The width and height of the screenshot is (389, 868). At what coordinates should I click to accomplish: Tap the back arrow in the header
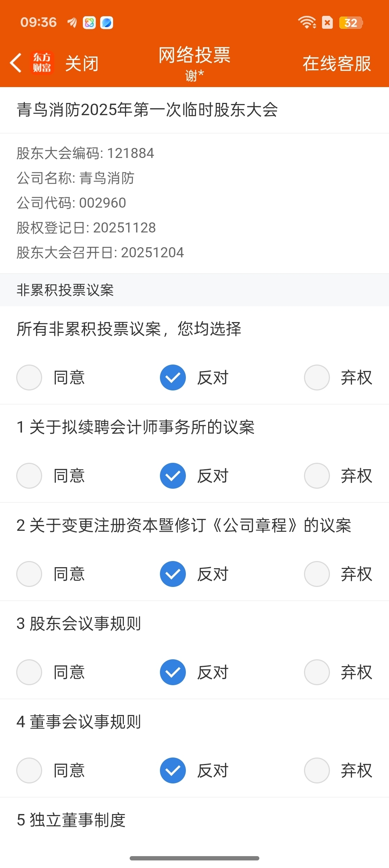(x=16, y=63)
